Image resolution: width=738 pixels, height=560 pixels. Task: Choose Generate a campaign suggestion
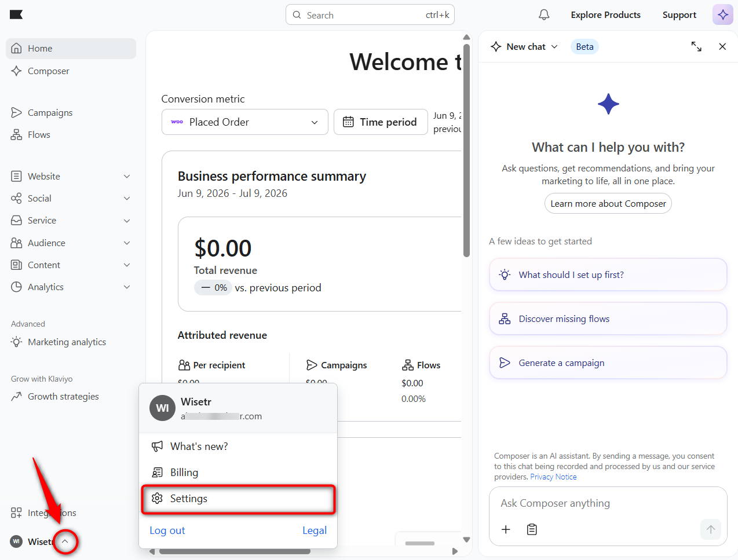[608, 363]
